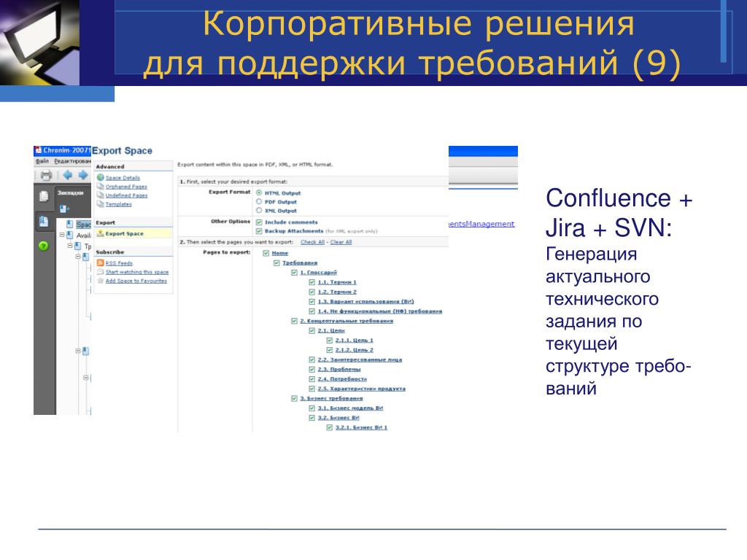Open the Orphaned Pages link

point(126,187)
